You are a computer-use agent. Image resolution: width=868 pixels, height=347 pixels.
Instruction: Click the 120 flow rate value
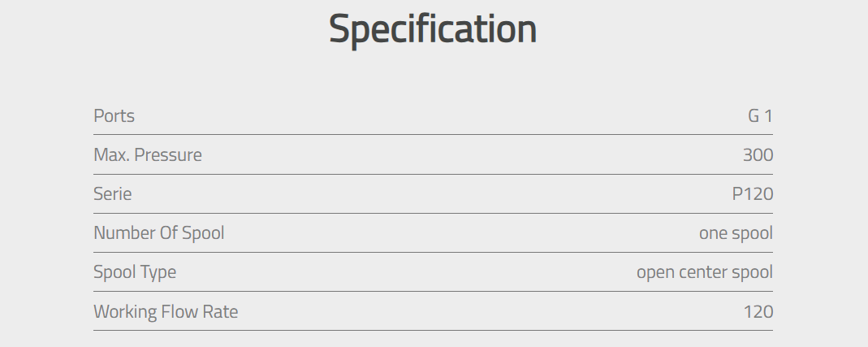pyautogui.click(x=758, y=311)
